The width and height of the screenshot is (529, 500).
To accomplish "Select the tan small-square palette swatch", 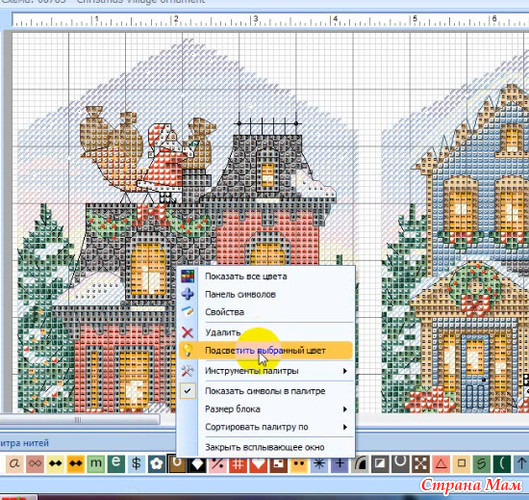I will click(x=461, y=464).
